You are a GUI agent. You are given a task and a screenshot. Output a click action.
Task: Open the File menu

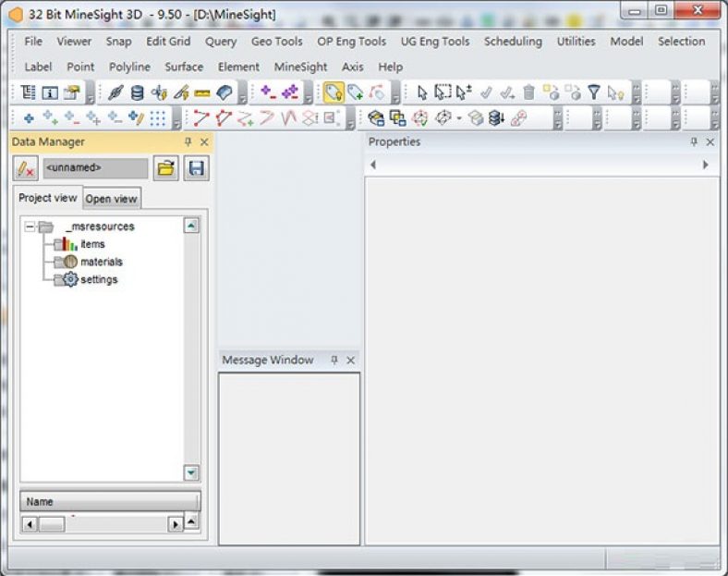33,42
